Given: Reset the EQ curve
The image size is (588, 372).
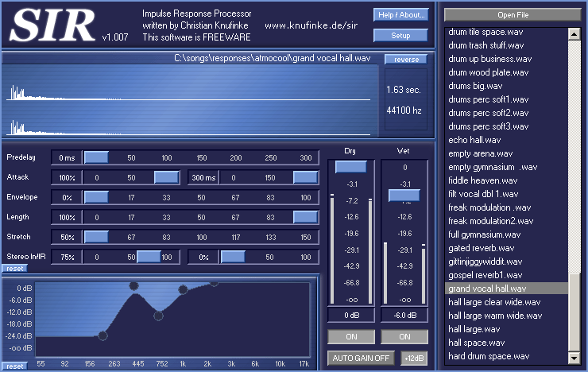Looking at the screenshot, I should [15, 366].
